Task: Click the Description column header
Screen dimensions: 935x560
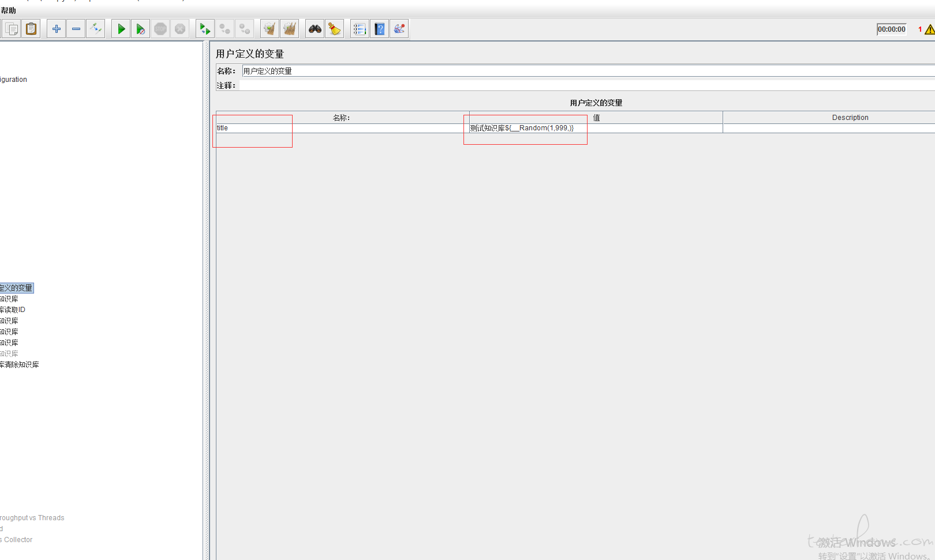Action: tap(829, 118)
